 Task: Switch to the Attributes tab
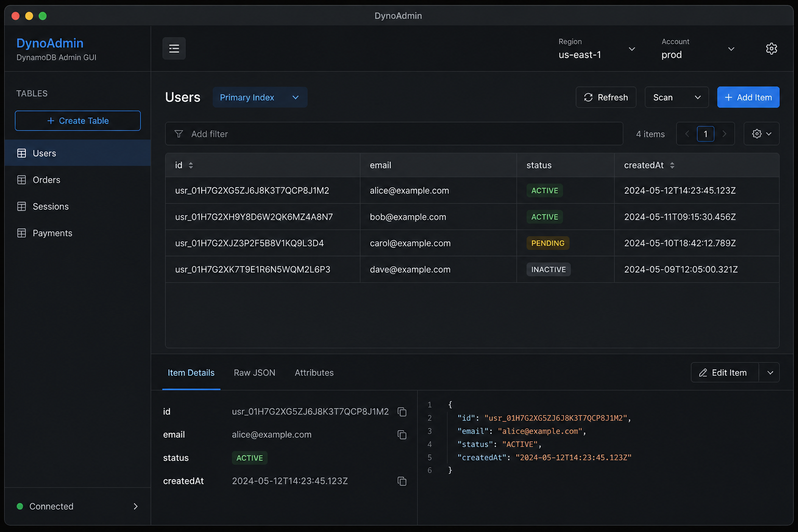click(x=314, y=373)
